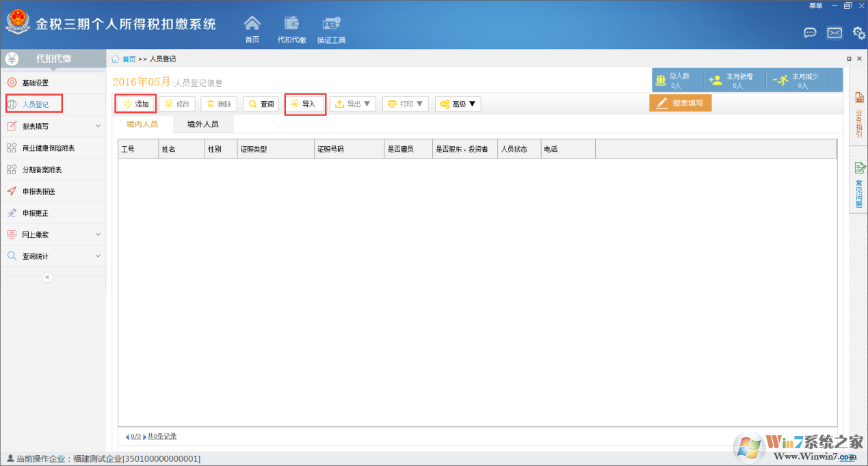Open the settings gears icon top right
Viewport: 868px width, 466px height.
pos(859,33)
